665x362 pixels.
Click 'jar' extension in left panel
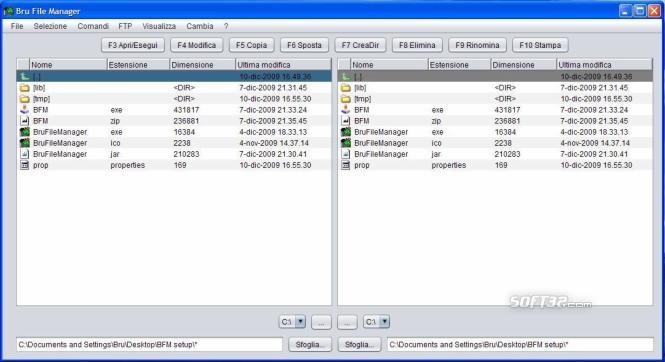tap(115, 154)
